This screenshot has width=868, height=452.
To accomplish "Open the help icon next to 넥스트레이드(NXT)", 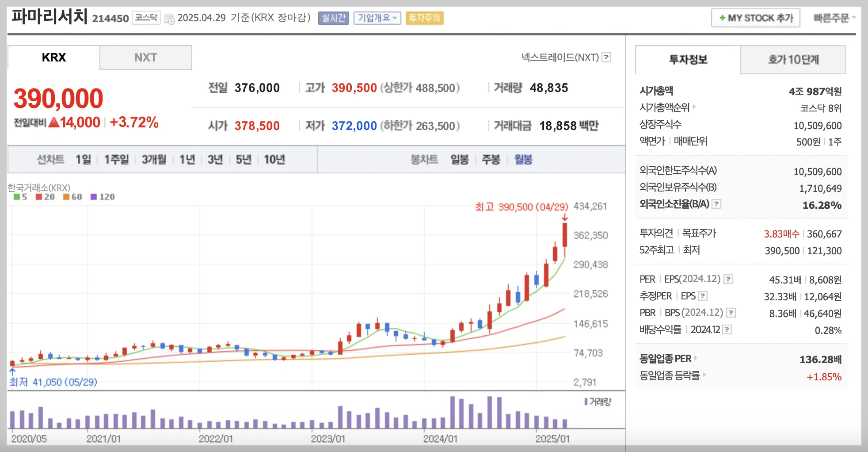I will (607, 57).
